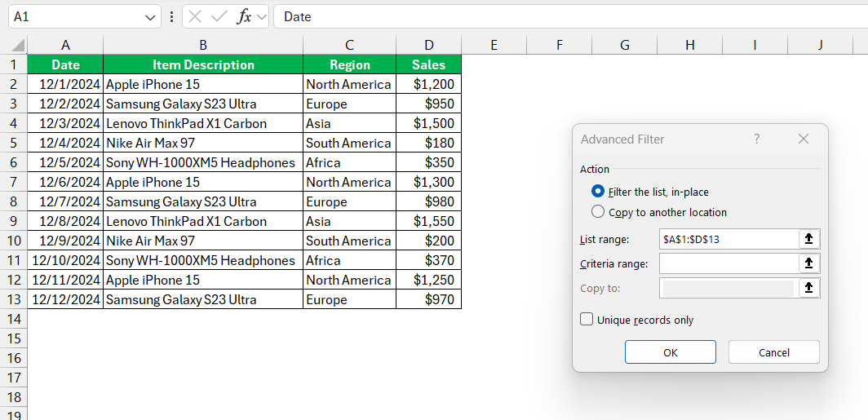Close the Advanced Filter dialog
This screenshot has width=868, height=420.
(804, 139)
